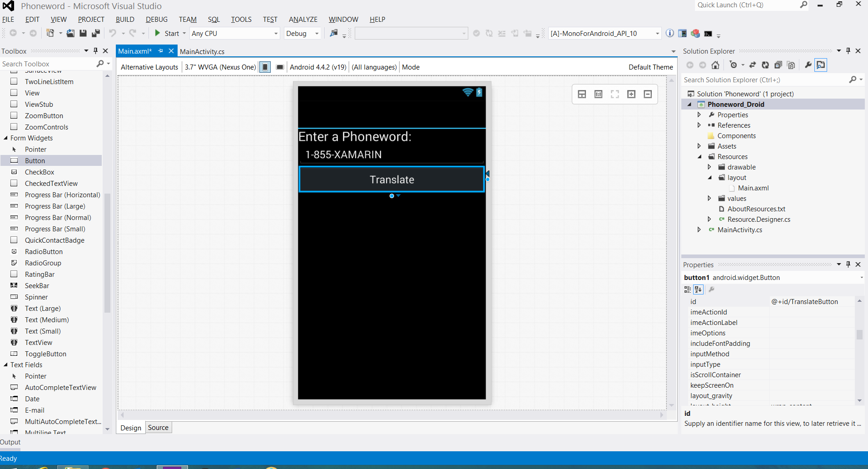Click the Home icon in Solution Explorer
Screen dimensions: 868x469
pos(715,65)
